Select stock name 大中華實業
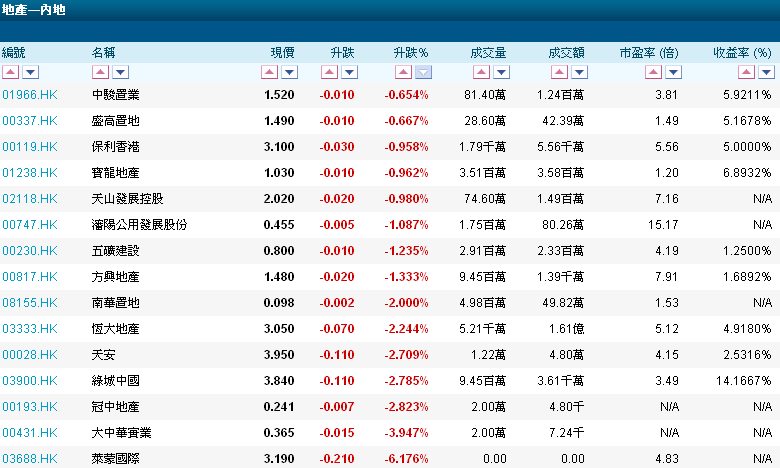This screenshot has height=468, width=780. pyautogui.click(x=121, y=433)
